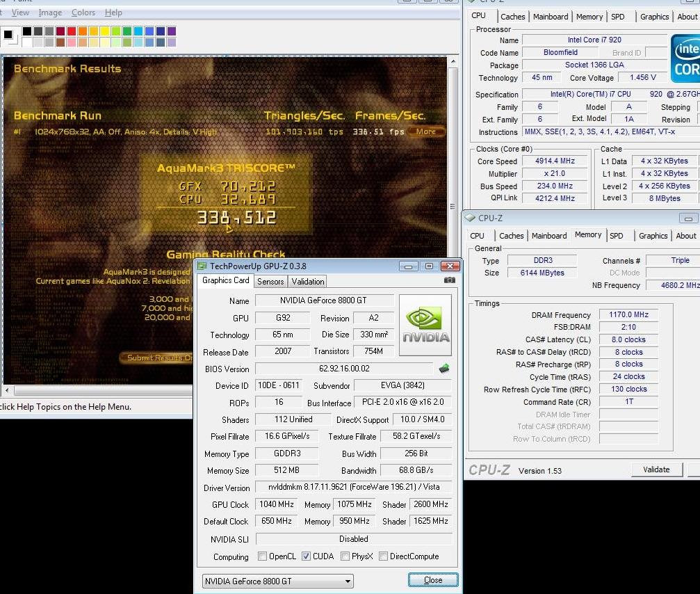Open the Image menu in Paint
Screen dimensions: 700x594
pos(50,13)
